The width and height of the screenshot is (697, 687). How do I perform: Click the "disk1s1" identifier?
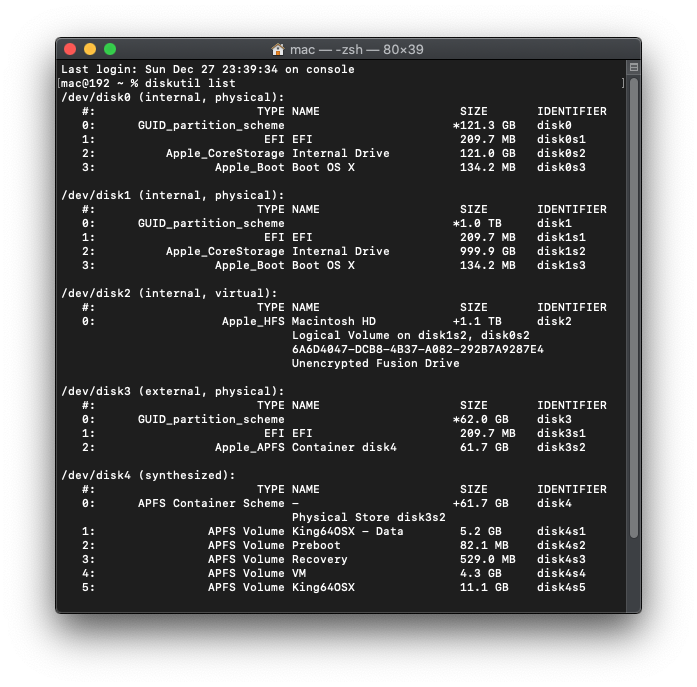561,237
